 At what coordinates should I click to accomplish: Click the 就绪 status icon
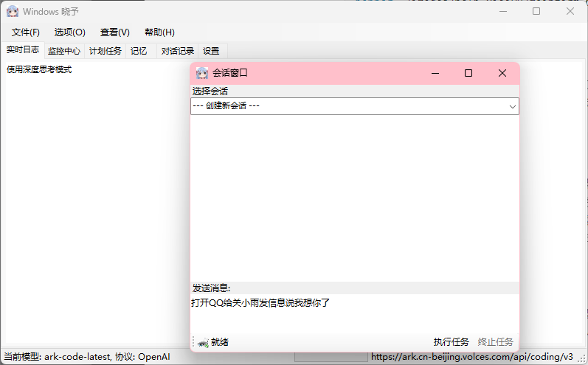click(204, 342)
